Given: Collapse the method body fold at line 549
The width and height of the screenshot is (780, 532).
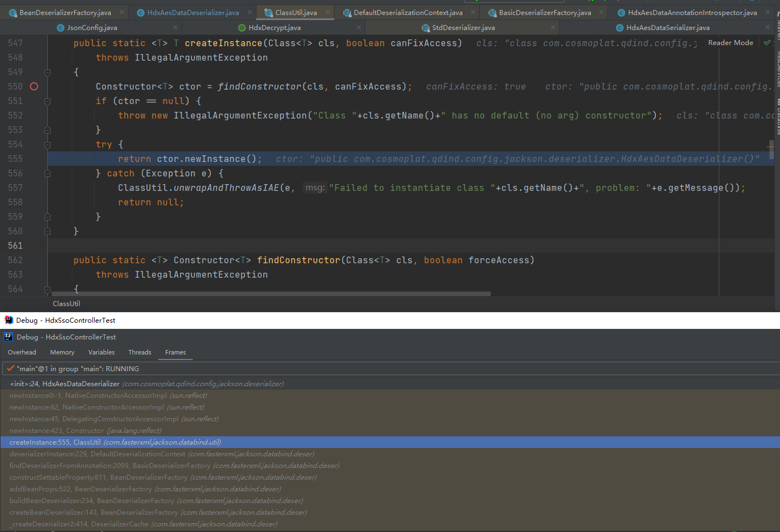Looking at the screenshot, I should pyautogui.click(x=47, y=72).
